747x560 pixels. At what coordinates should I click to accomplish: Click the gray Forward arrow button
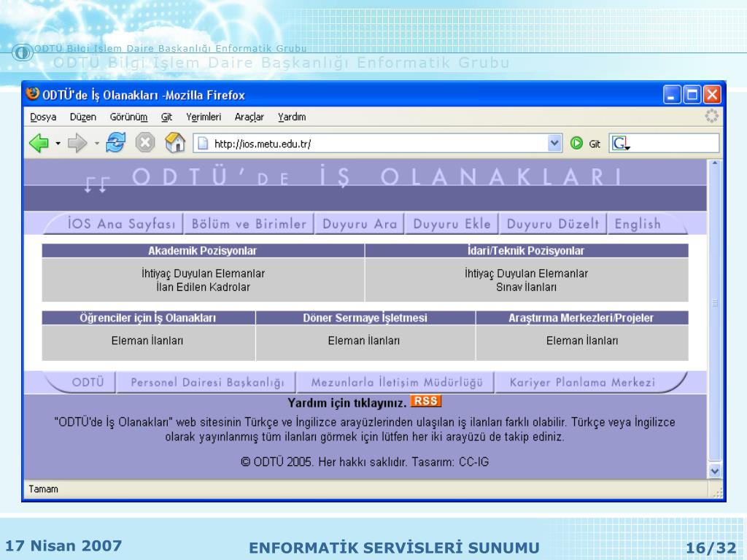tap(77, 143)
